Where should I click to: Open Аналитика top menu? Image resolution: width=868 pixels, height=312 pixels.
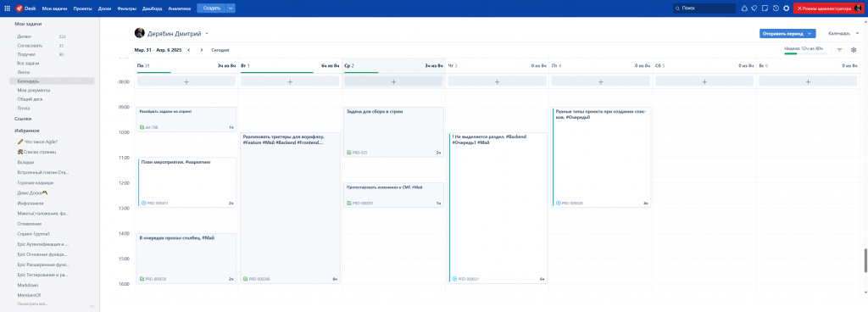[180, 8]
